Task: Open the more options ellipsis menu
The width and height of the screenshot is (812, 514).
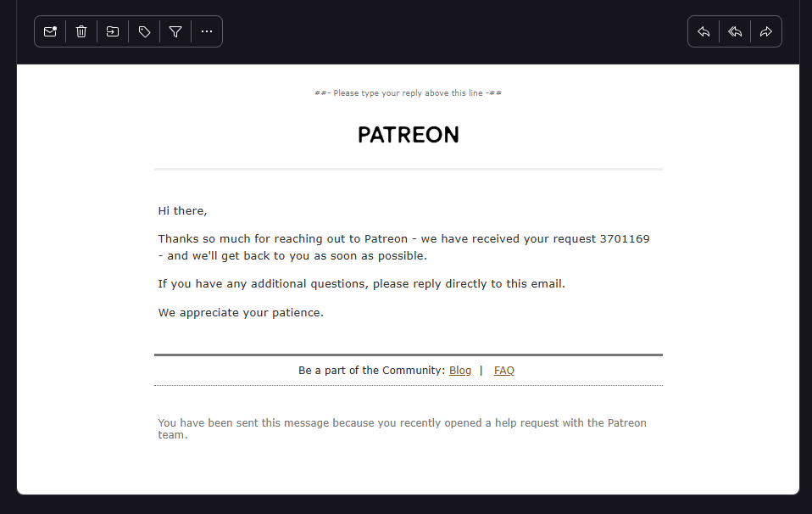Action: (x=207, y=31)
